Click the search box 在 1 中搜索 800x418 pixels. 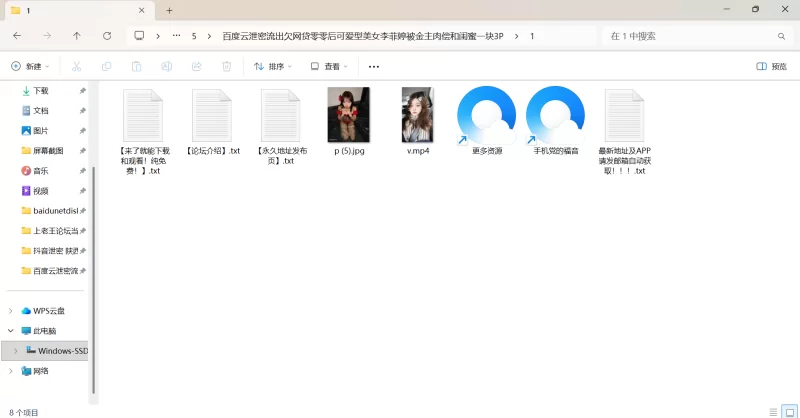pos(690,35)
